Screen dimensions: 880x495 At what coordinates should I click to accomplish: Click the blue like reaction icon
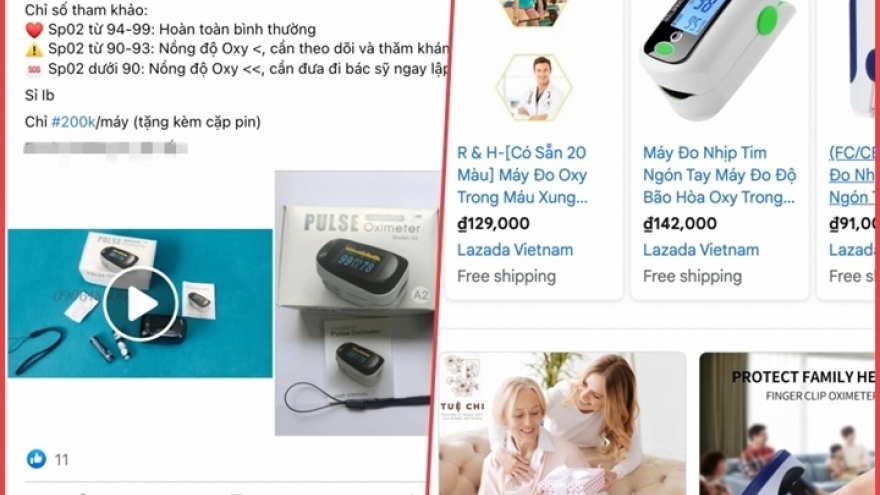(x=36, y=459)
